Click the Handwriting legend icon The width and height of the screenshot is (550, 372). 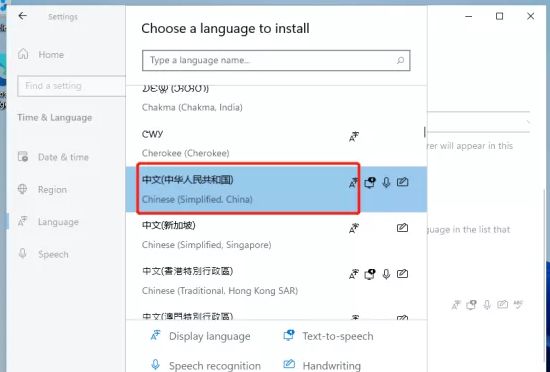click(289, 364)
